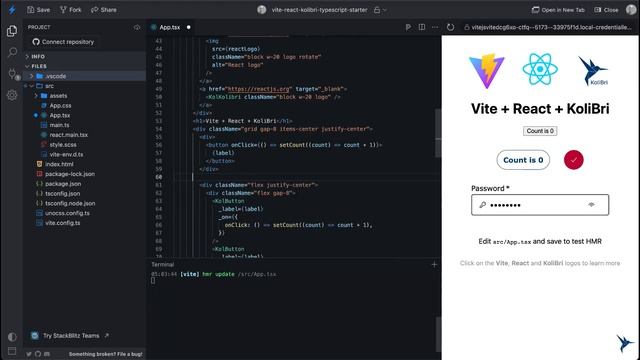Screen dimensions: 640x360
Task: Share the project
Action: 104,10
